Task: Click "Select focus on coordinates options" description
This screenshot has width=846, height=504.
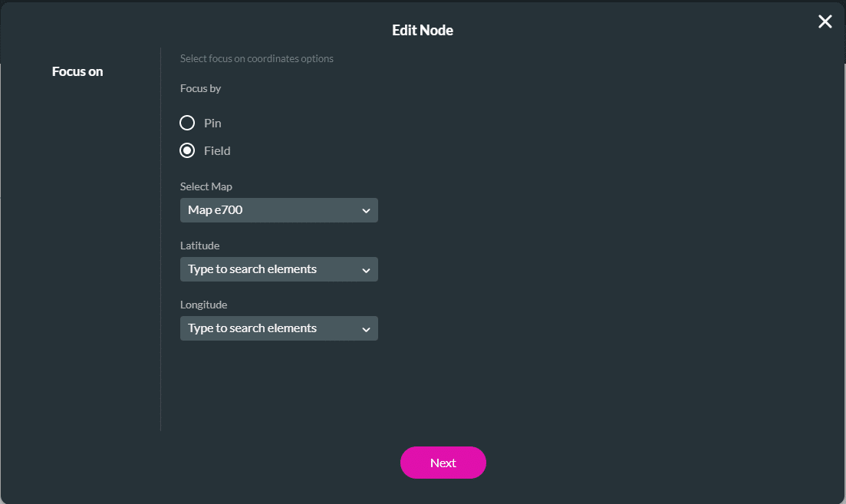Action: click(256, 58)
